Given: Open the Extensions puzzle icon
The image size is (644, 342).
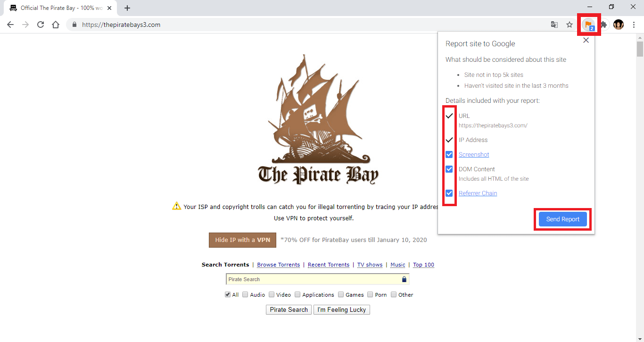Looking at the screenshot, I should point(603,25).
